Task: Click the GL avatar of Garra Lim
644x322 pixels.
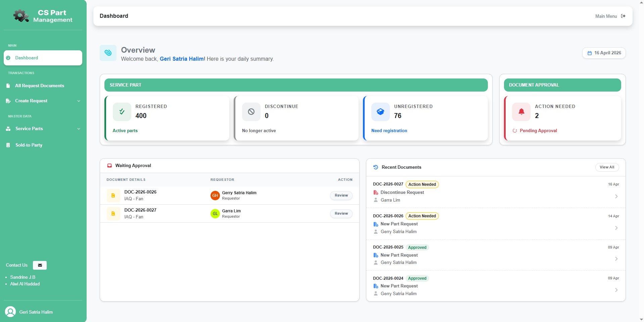Action: pos(215,213)
